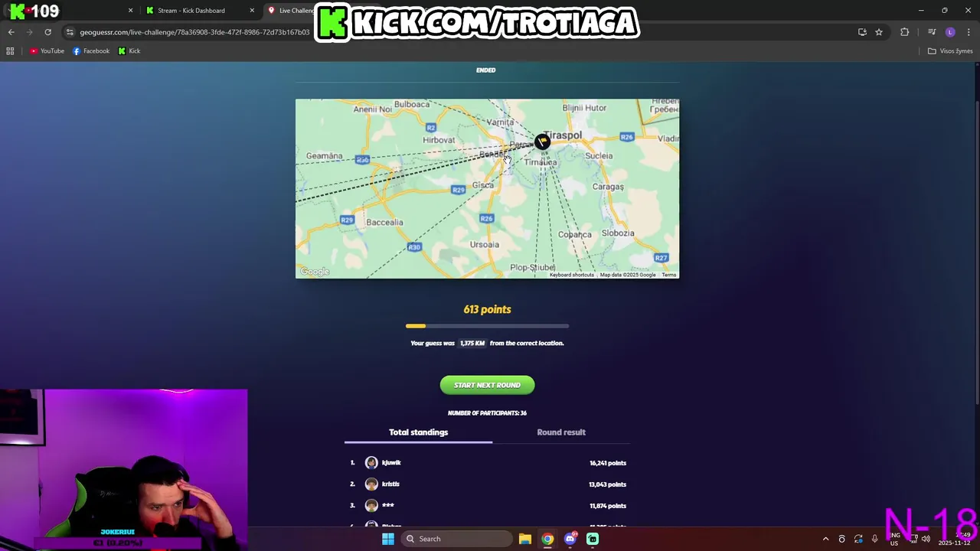Open the Chrome profile avatar
Screen dimensions: 980x551
tap(950, 32)
